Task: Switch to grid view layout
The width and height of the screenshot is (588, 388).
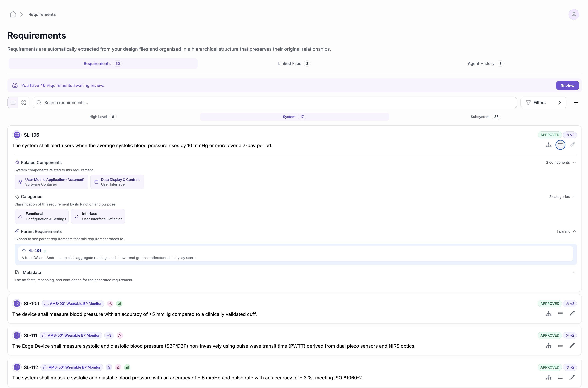Action: coord(24,103)
